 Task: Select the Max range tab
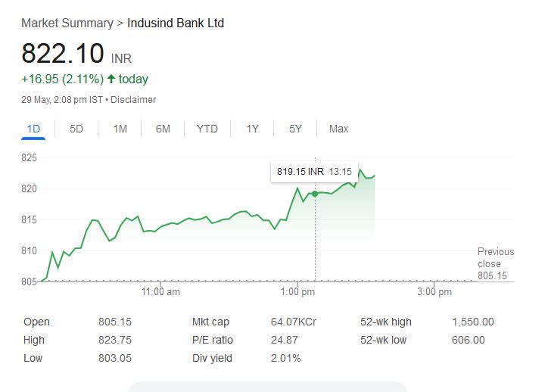[338, 129]
